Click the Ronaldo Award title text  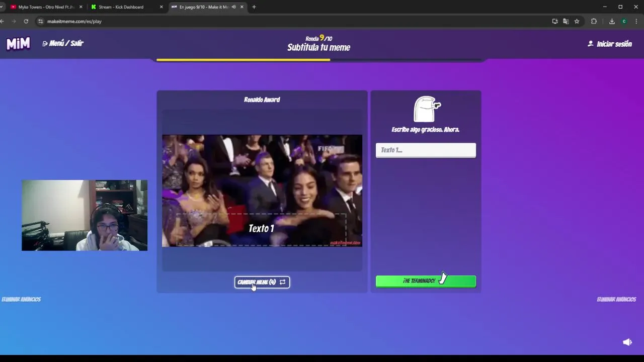[262, 100]
